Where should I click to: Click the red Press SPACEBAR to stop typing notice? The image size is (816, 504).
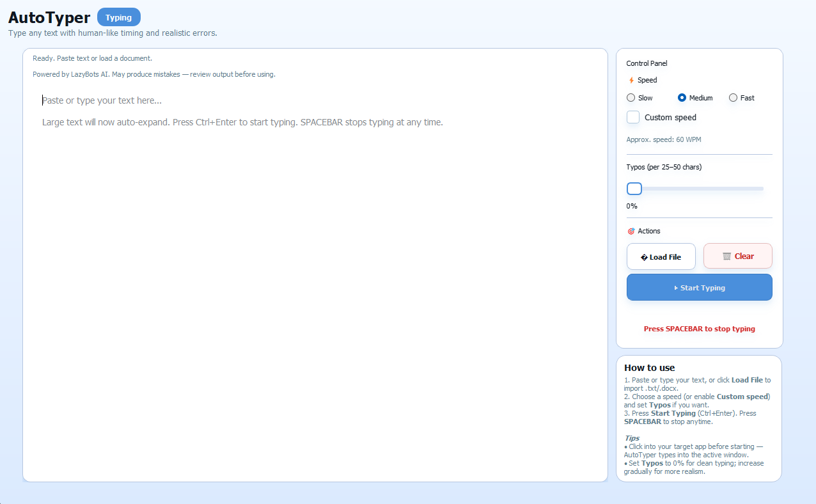click(699, 329)
